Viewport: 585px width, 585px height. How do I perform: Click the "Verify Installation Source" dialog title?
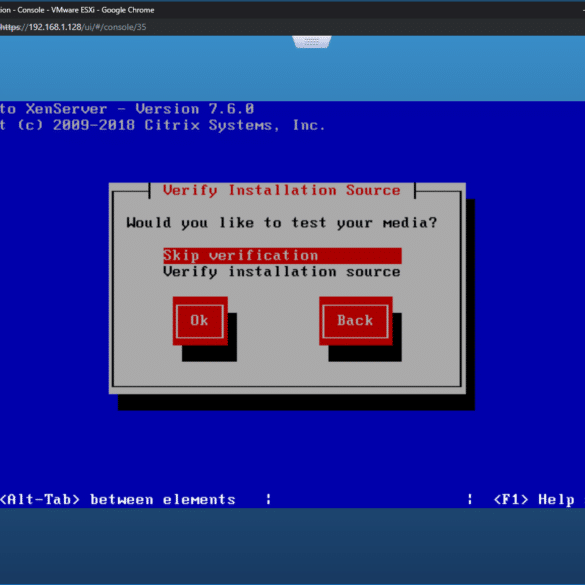pyautogui.click(x=282, y=190)
